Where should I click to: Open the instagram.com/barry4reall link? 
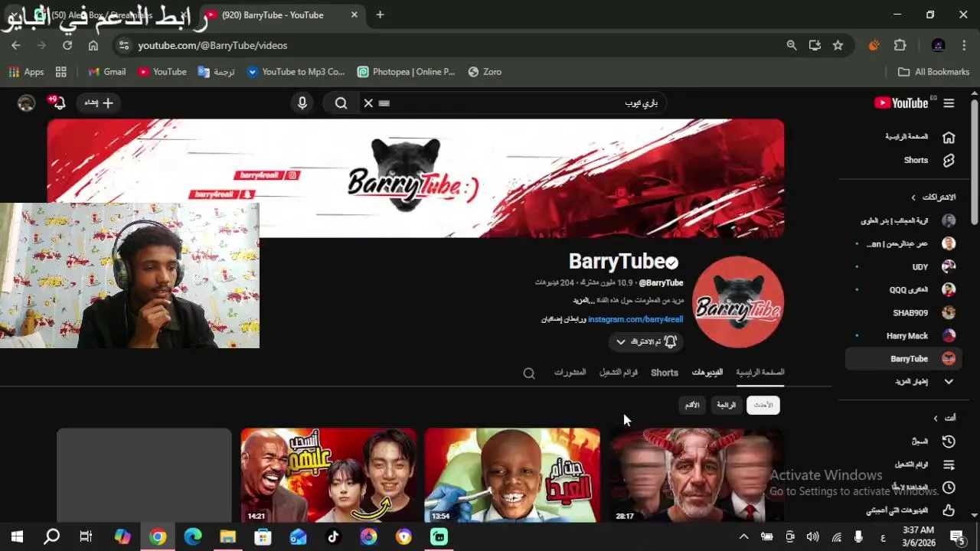point(635,319)
